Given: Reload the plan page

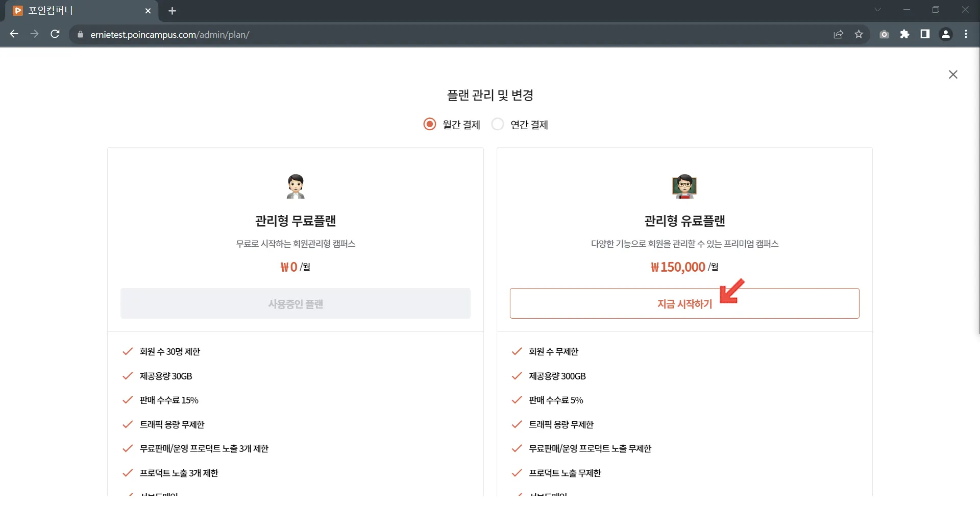Looking at the screenshot, I should 55,34.
